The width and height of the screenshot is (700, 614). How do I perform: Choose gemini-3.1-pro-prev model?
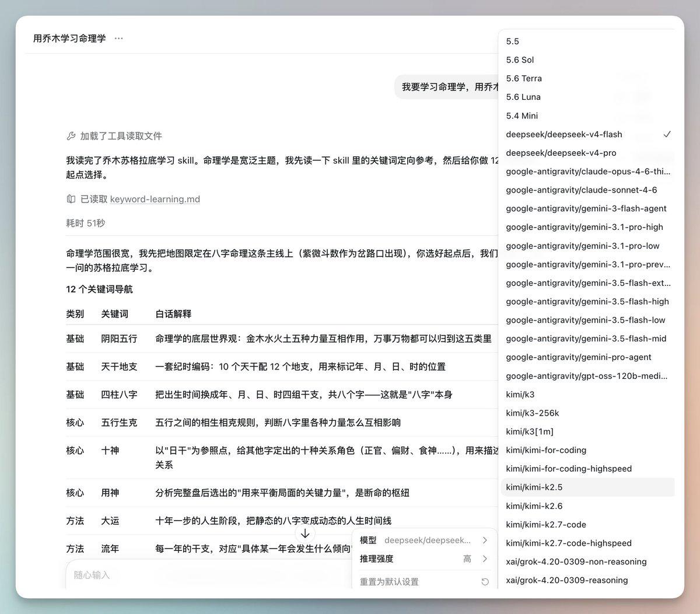(588, 264)
